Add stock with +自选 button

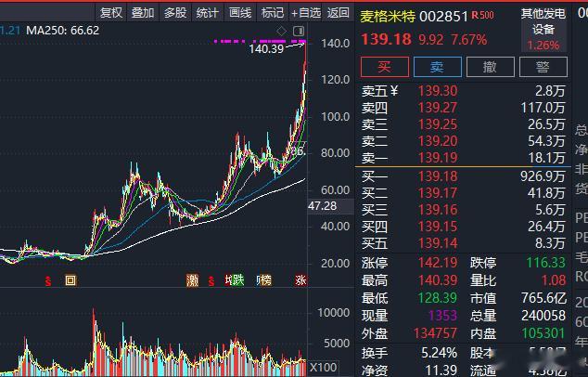click(x=306, y=13)
